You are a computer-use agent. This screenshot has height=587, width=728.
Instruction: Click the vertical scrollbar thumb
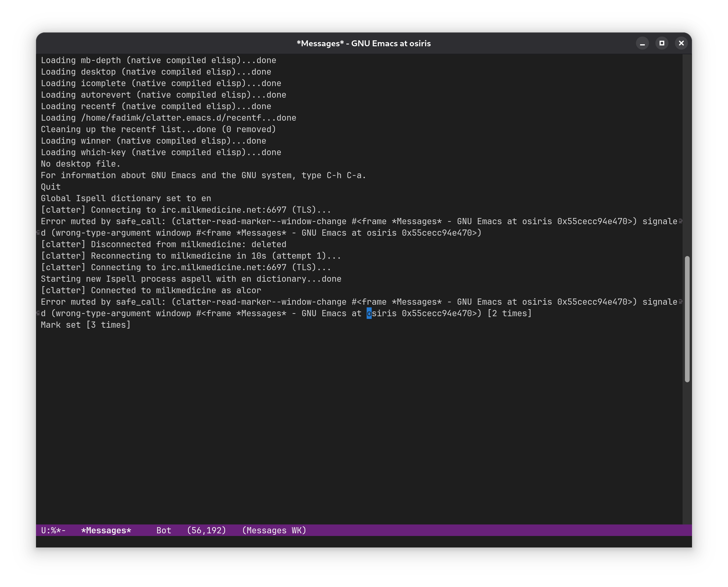[x=687, y=319]
